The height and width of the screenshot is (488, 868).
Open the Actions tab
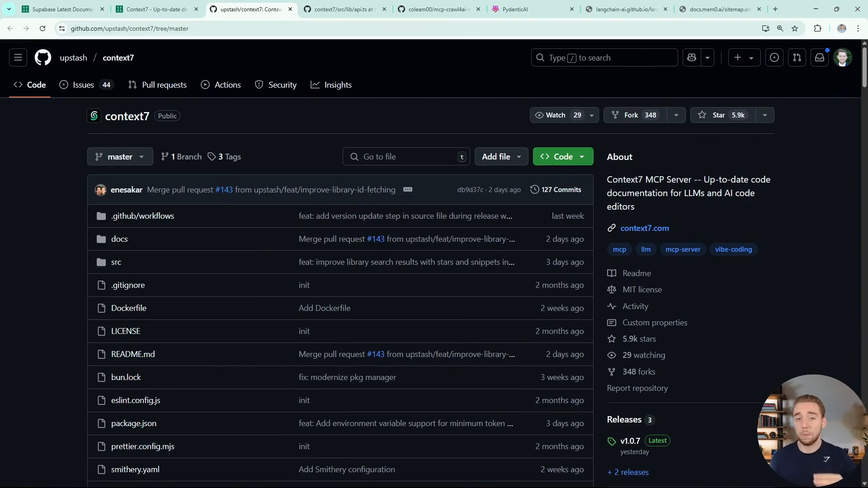[x=221, y=85]
